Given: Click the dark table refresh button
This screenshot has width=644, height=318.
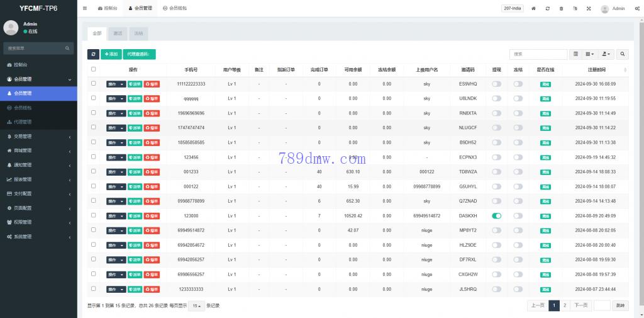Looking at the screenshot, I should click(x=93, y=55).
